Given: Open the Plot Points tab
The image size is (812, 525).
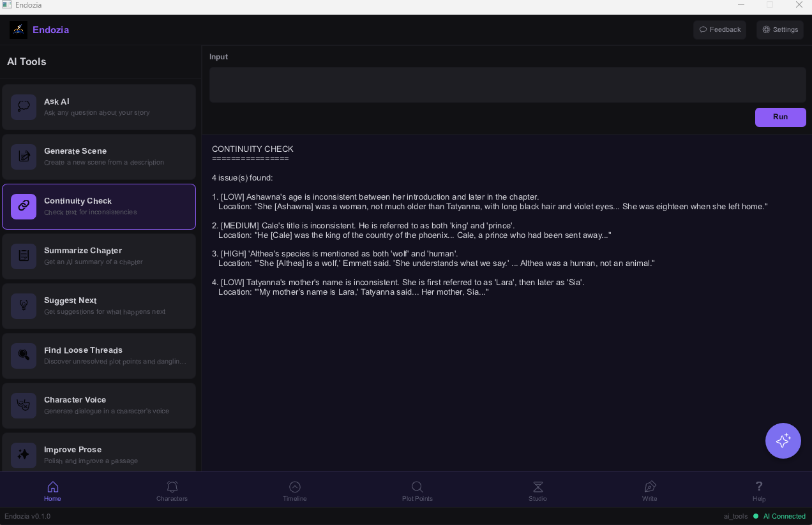Looking at the screenshot, I should (417, 491).
